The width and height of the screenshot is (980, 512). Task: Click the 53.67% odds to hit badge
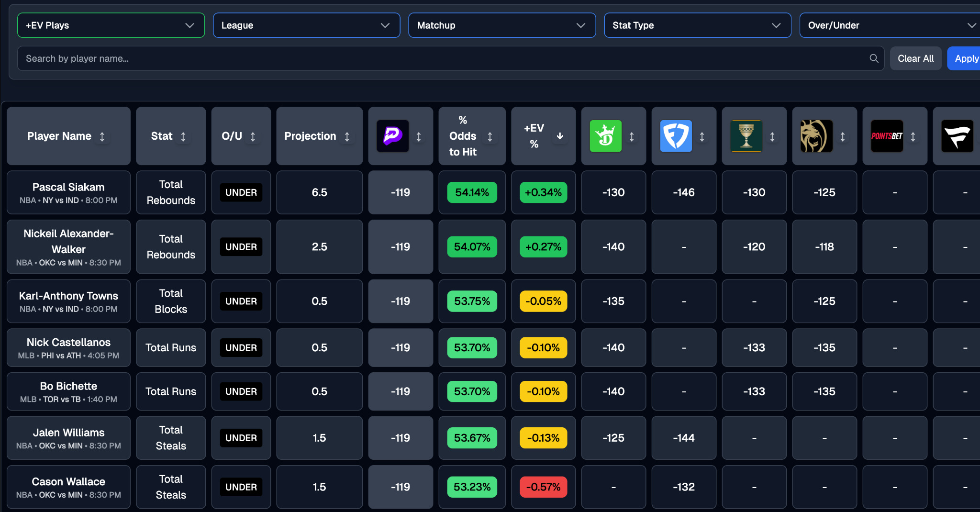click(472, 438)
